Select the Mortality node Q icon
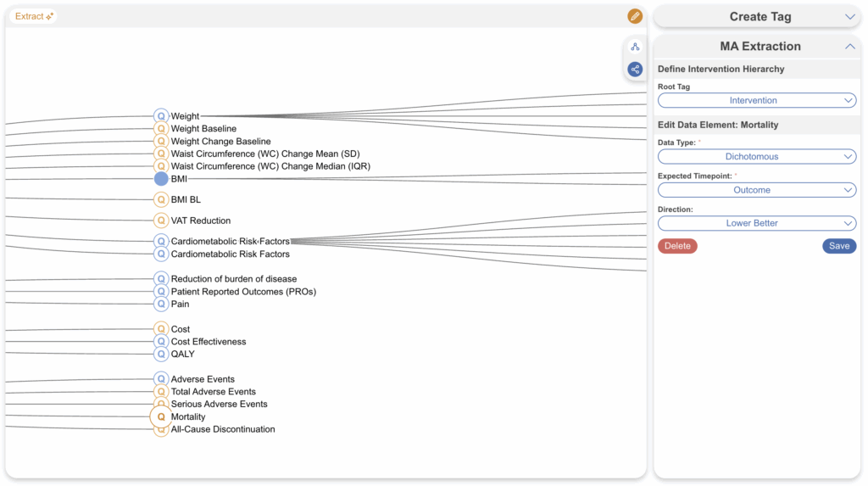This screenshot has height=486, width=868. pyautogui.click(x=161, y=417)
